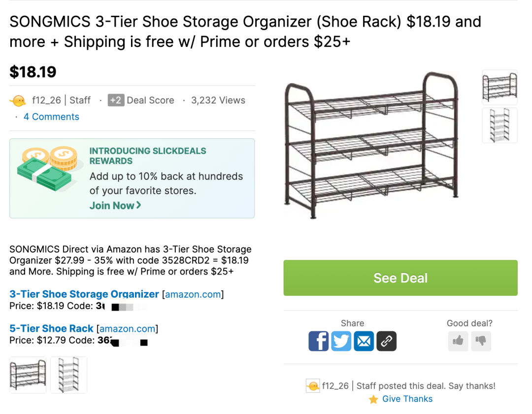Open 3-Tier Shoe Storage Organizer link
532x414 pixels.
click(84, 294)
